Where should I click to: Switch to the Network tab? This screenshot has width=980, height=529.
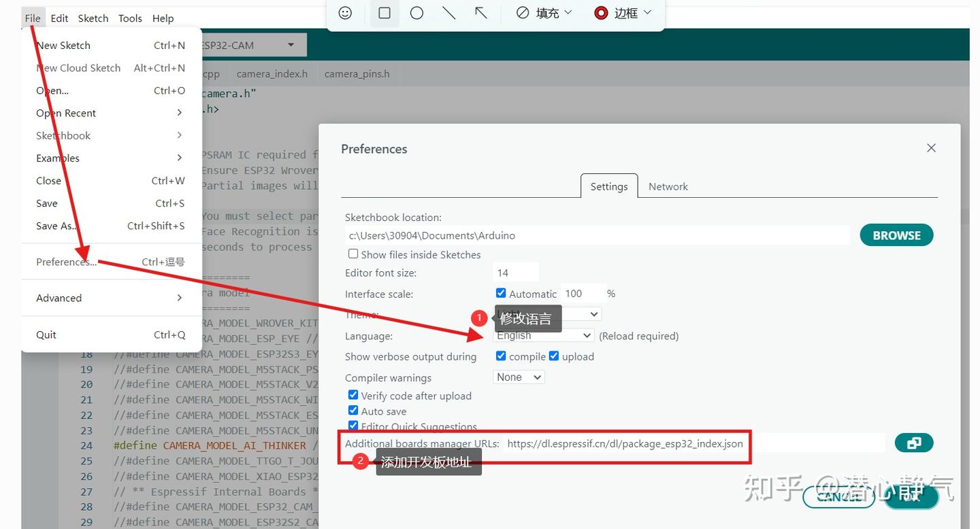[x=668, y=186]
